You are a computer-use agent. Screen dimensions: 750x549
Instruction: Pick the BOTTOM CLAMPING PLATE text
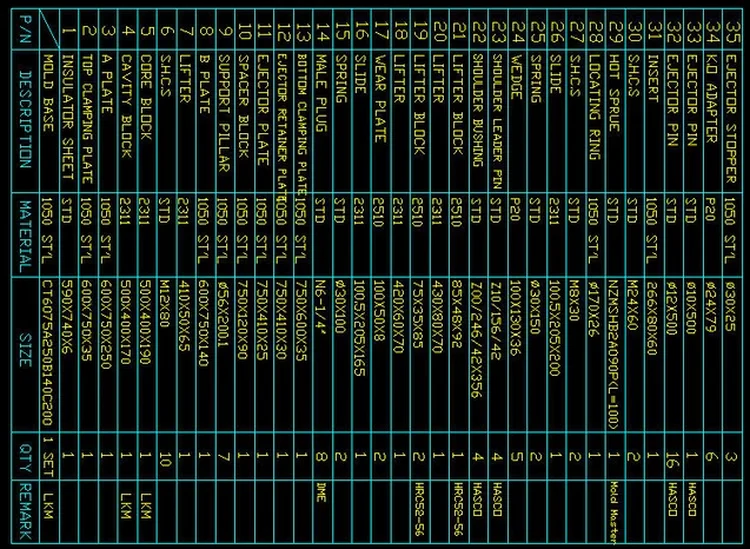(x=302, y=123)
